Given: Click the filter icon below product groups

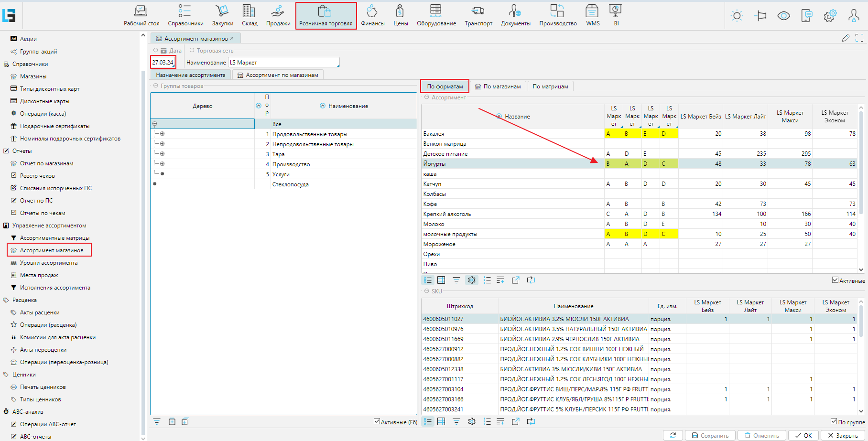Looking at the screenshot, I should pos(157,421).
